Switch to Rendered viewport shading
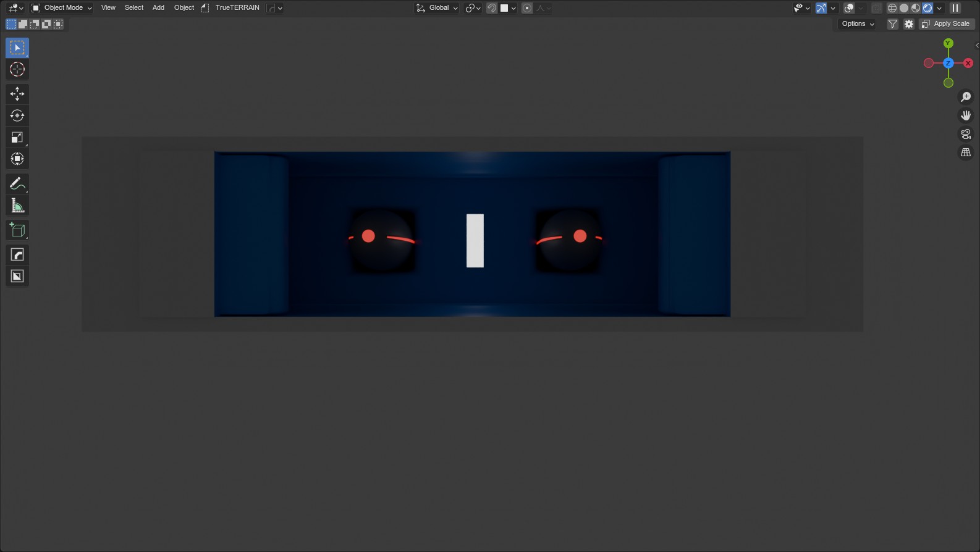This screenshot has height=552, width=980. [927, 8]
